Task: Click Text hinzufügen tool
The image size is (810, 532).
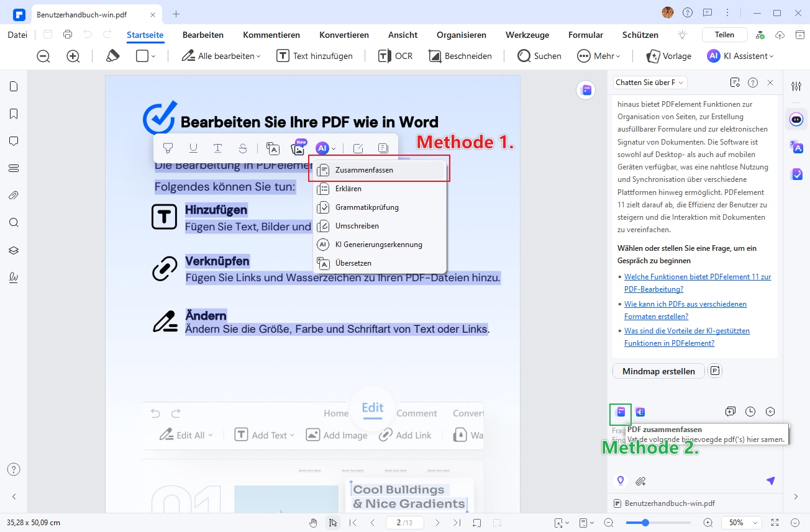Action: coord(314,56)
